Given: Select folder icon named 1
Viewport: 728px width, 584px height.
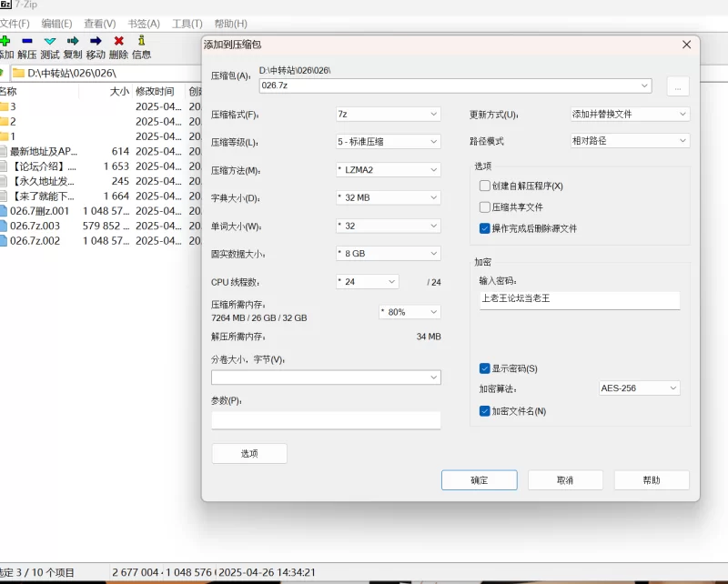Looking at the screenshot, I should coord(5,136).
